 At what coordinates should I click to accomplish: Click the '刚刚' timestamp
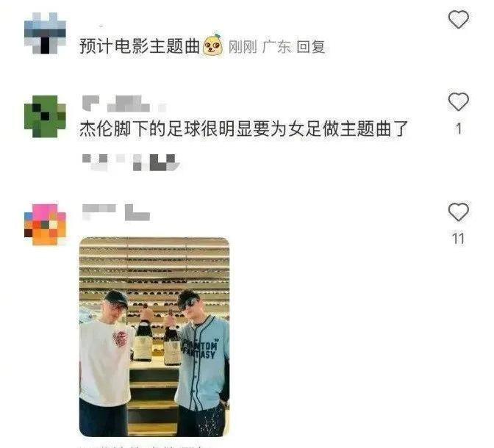[x=243, y=47]
